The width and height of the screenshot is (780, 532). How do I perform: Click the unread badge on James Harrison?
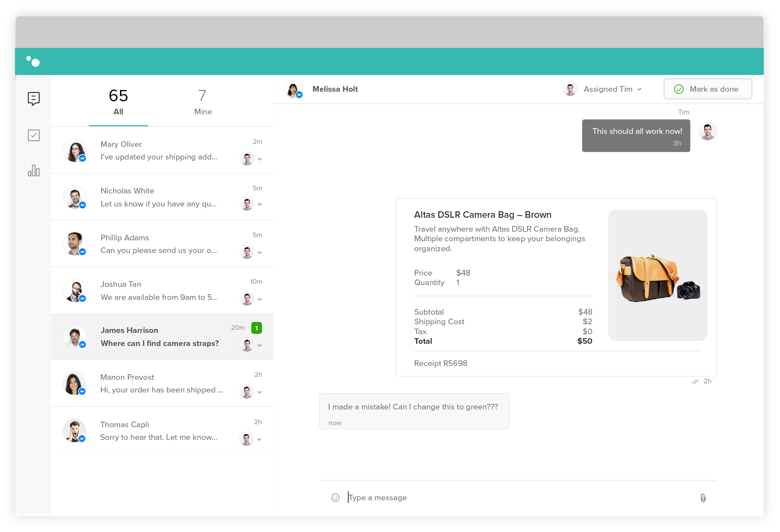coord(257,328)
